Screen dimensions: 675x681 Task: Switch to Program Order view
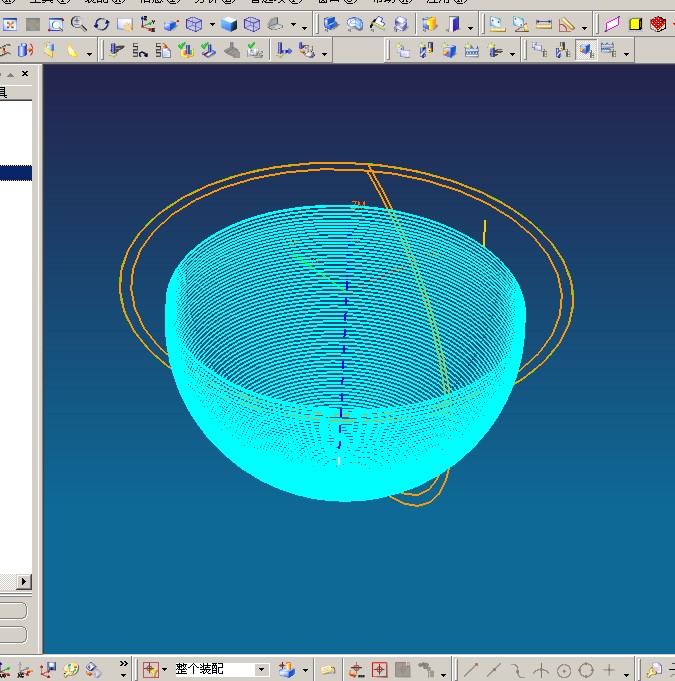click(x=540, y=50)
